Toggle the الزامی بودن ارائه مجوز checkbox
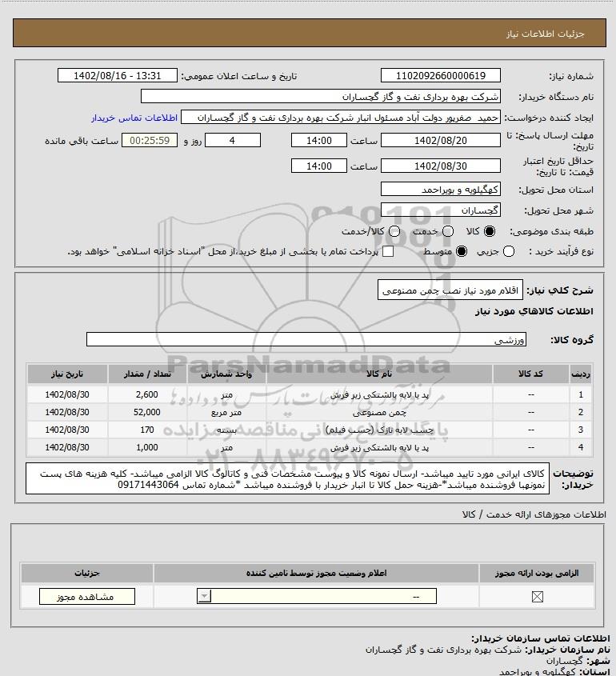This screenshot has height=676, width=616. [537, 597]
